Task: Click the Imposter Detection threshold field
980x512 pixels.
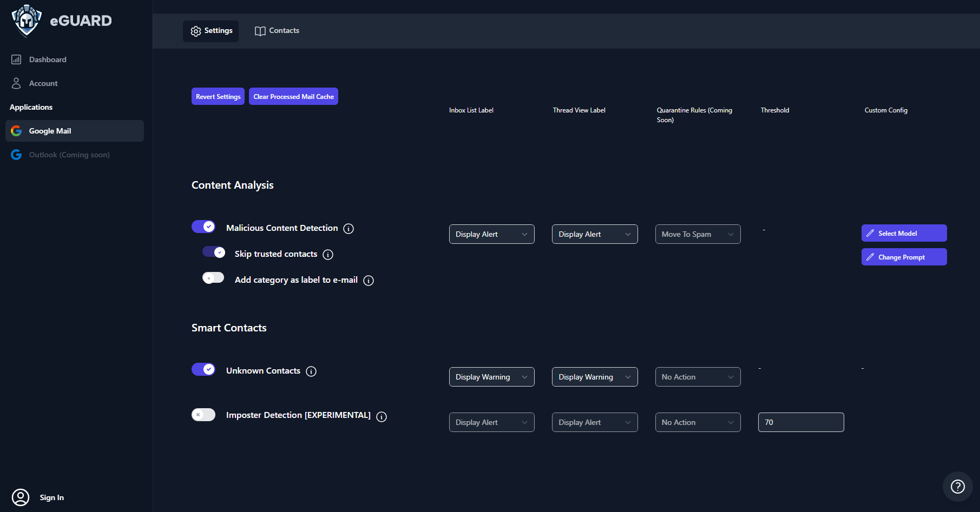Action: 801,422
